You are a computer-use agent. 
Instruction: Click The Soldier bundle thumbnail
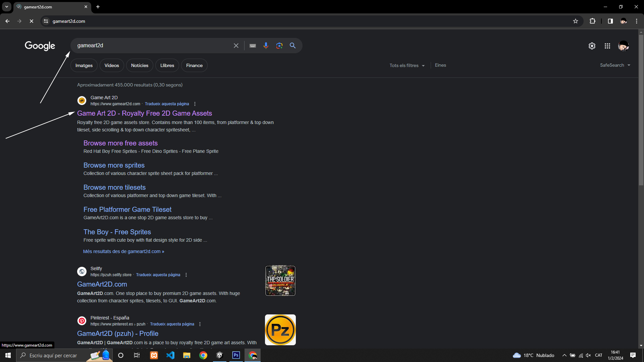point(280,281)
